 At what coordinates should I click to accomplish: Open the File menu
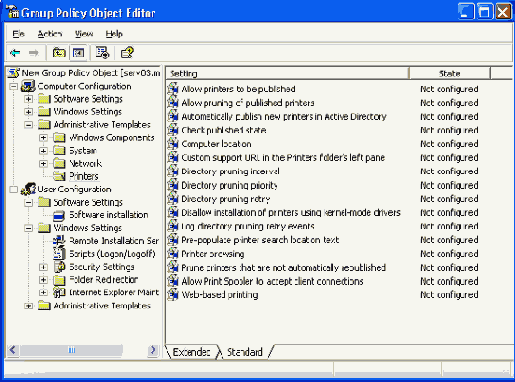[18, 34]
